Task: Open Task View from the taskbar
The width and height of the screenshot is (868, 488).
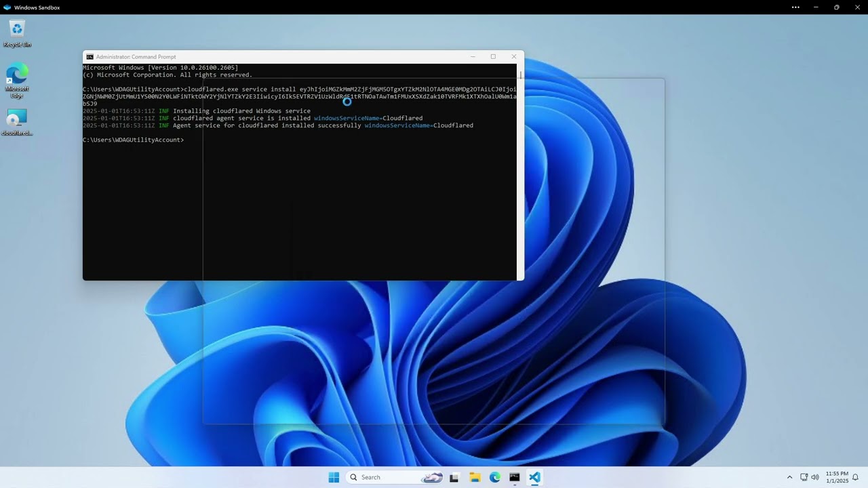Action: click(454, 477)
